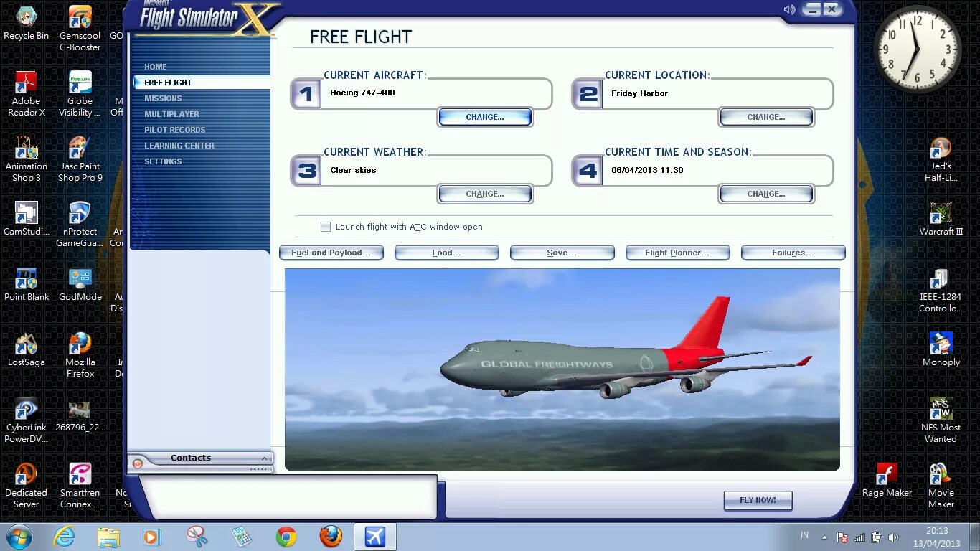
Task: Show hidden system tray icons
Action: click(x=824, y=537)
